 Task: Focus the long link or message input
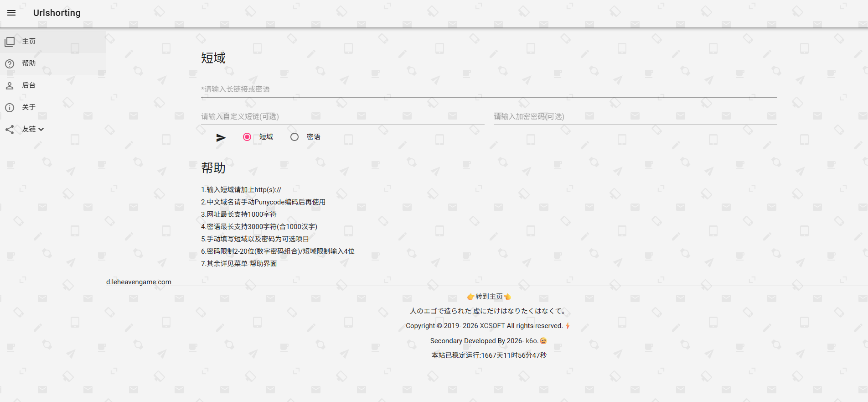489,89
